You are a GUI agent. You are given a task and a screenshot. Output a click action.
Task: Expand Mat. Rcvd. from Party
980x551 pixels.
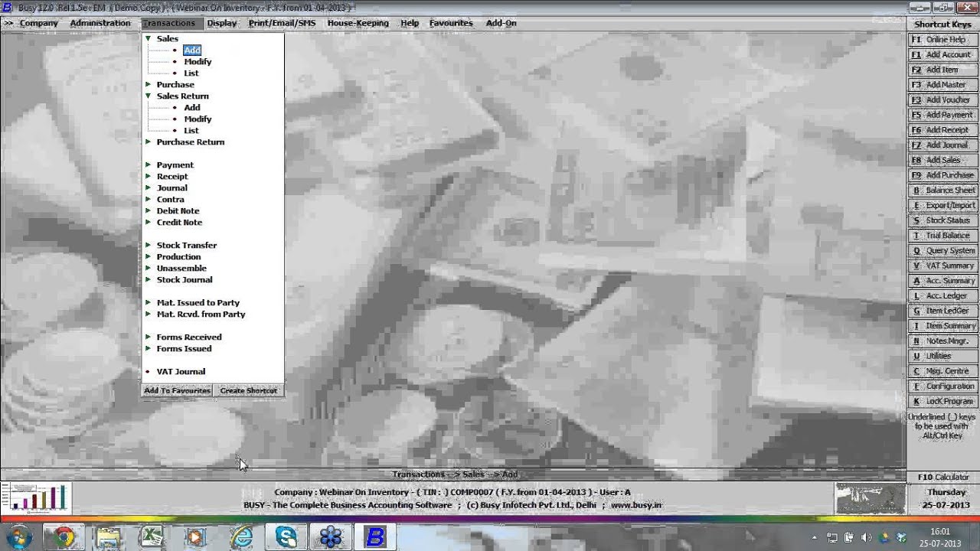coord(148,314)
